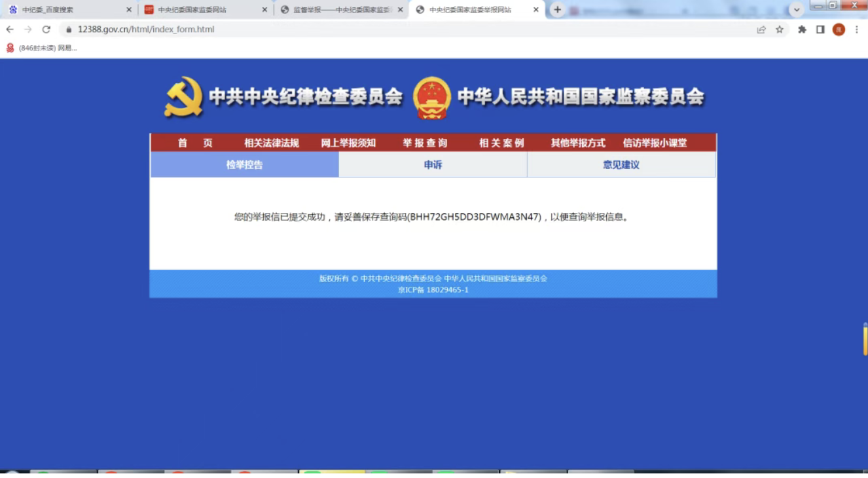The width and height of the screenshot is (868, 478).
Task: Toggle the side panel icon
Action: point(820,29)
